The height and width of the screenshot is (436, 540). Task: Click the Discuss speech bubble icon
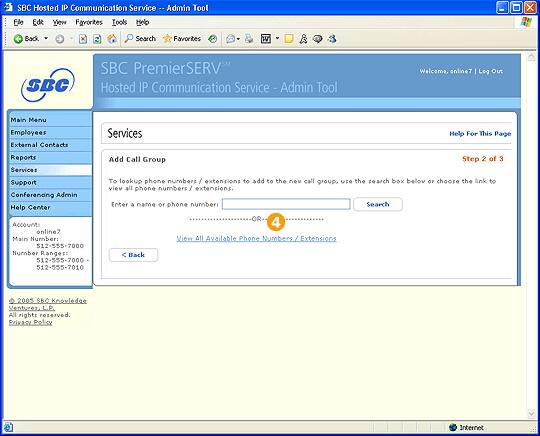318,39
